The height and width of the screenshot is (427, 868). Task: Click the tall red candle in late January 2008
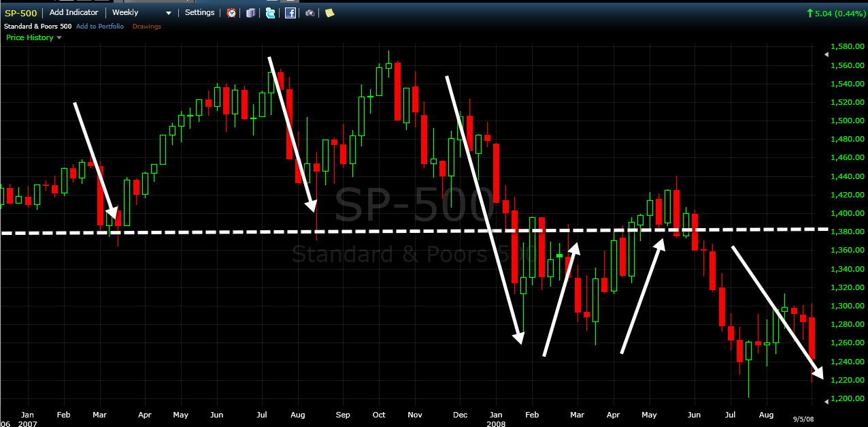(515, 247)
